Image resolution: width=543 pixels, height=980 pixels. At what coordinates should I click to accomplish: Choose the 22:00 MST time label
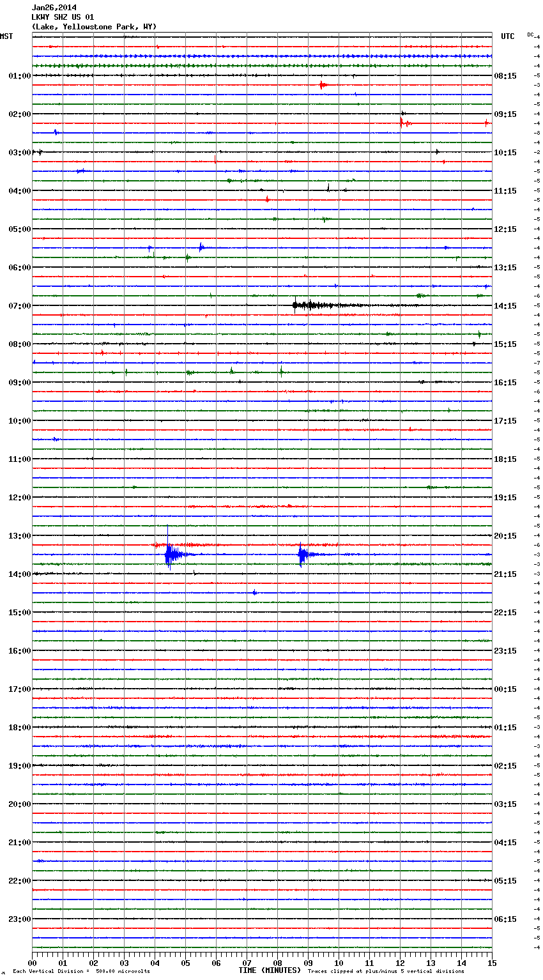point(19,881)
